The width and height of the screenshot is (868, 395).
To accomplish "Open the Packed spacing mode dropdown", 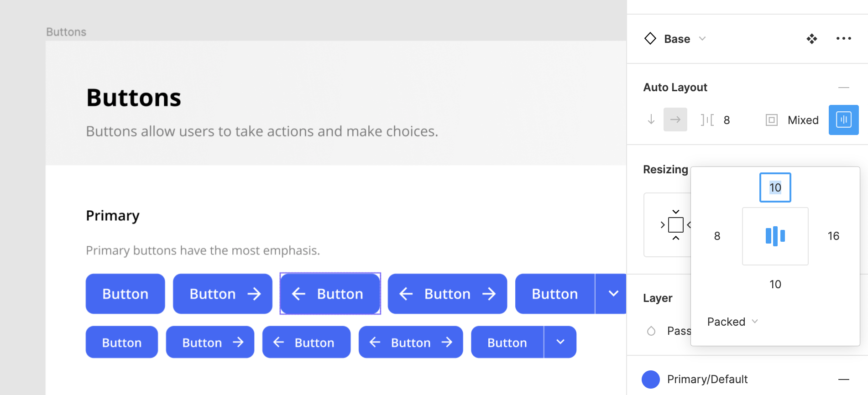I will [x=732, y=322].
